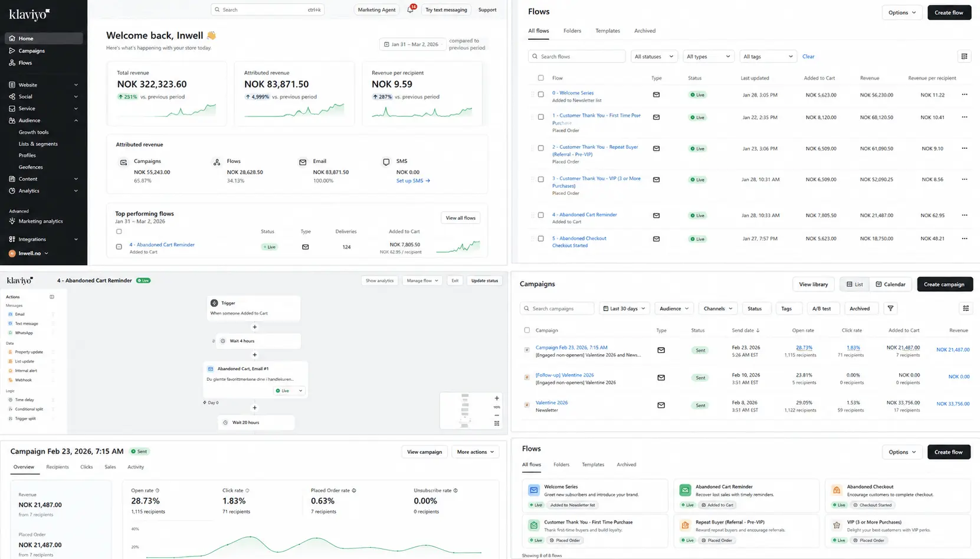Expand the Last 30 days date dropdown
Screen dimensions: 980x559
click(x=624, y=309)
